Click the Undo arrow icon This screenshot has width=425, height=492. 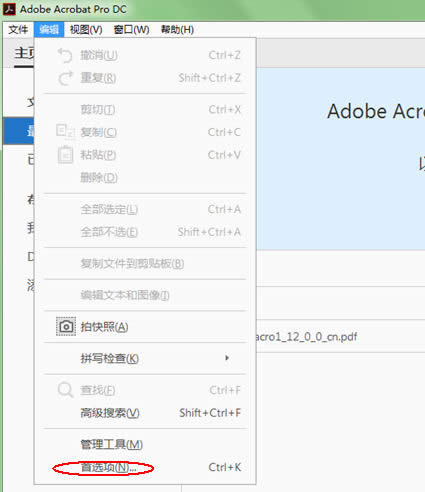coord(65,55)
